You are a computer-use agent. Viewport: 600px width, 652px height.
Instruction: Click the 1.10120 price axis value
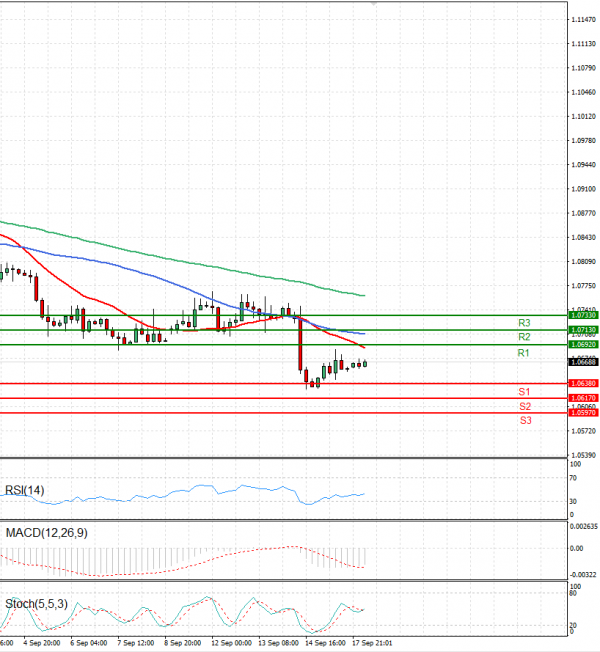coord(583,116)
